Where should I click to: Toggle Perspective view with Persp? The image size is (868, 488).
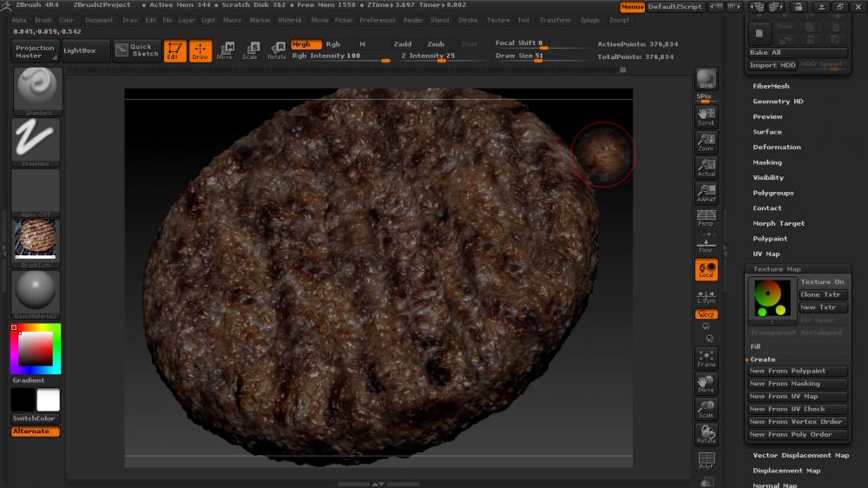coord(707,217)
